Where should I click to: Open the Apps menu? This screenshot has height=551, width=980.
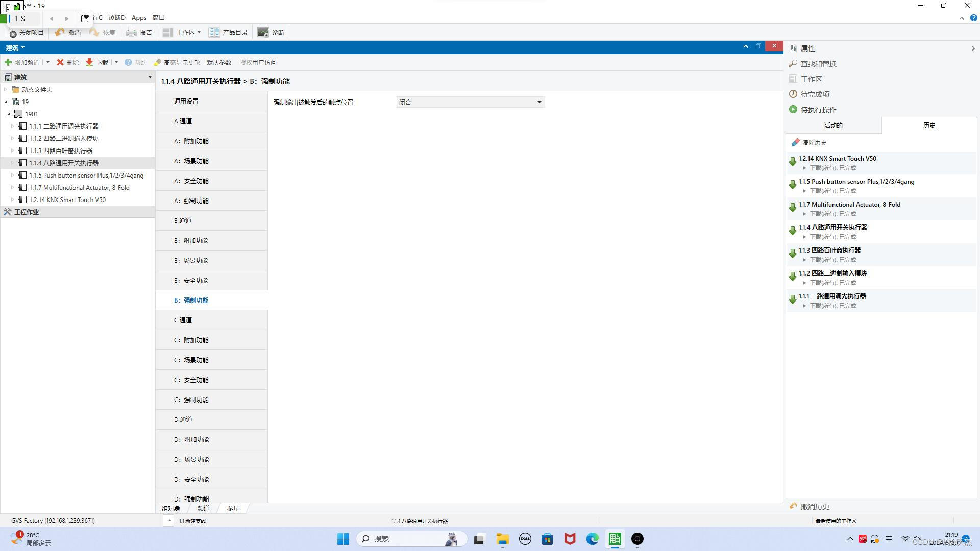139,18
